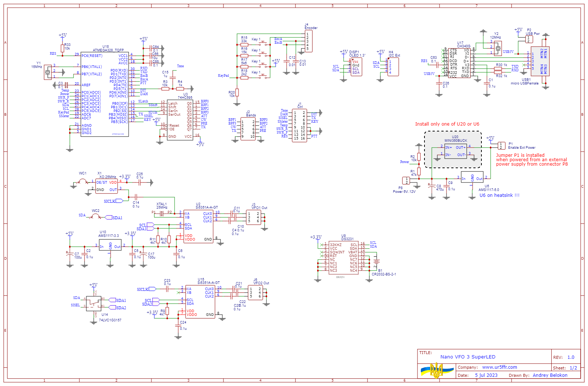Select the DISP1 OLED 1.3" display symbol
The width and height of the screenshot is (588, 386).
(x=356, y=67)
